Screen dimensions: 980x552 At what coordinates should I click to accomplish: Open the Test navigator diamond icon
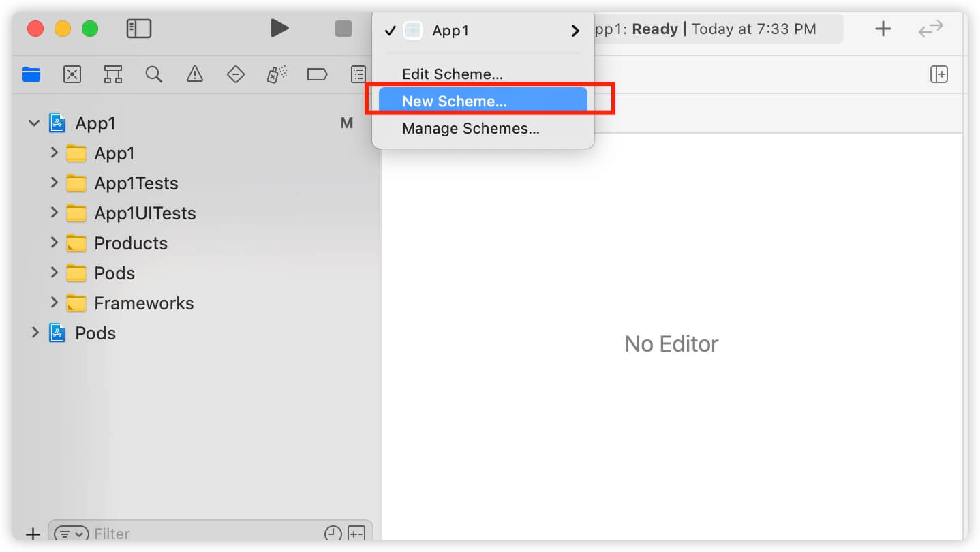236,74
